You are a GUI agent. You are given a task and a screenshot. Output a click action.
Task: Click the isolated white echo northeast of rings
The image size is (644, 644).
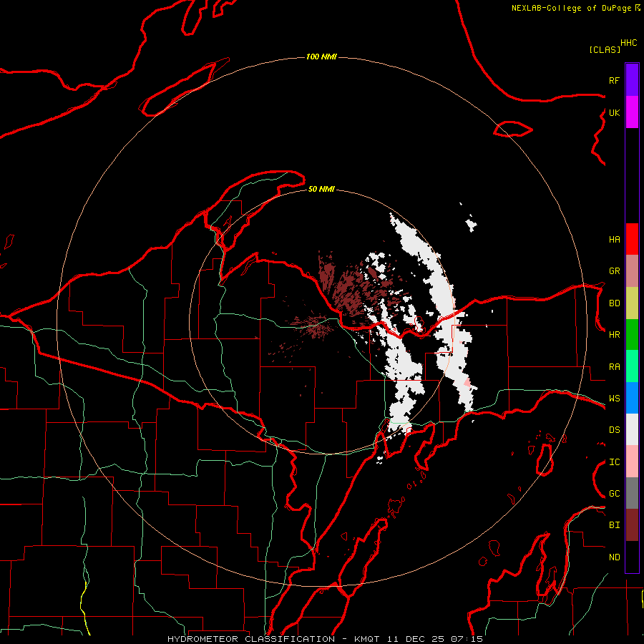[x=471, y=224]
